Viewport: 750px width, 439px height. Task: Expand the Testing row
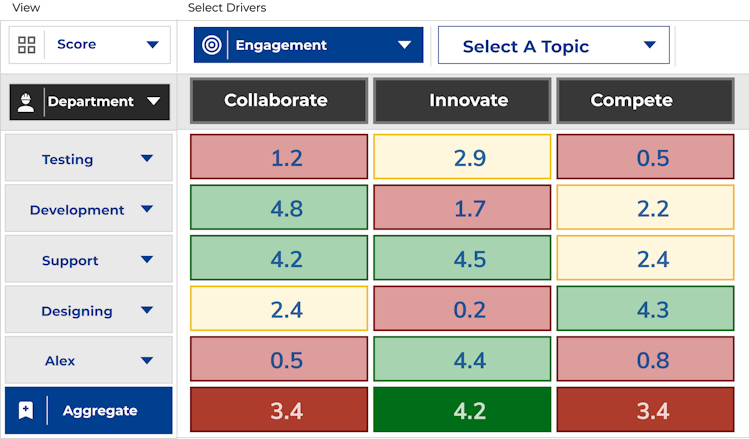click(147, 158)
